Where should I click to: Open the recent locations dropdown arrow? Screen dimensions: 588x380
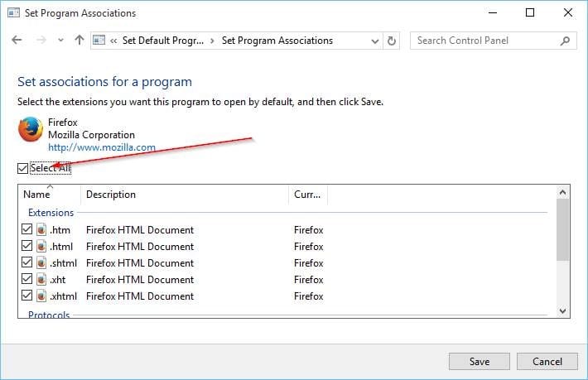pyautogui.click(x=60, y=40)
